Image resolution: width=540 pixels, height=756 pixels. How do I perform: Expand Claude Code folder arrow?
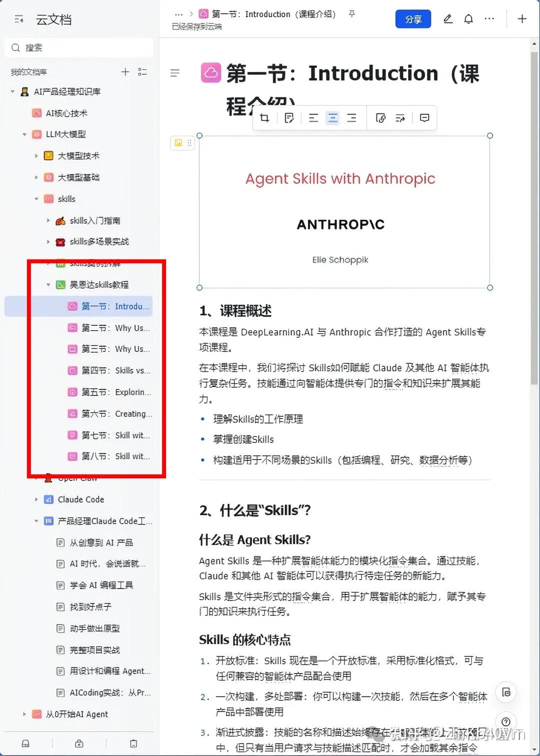coord(36,499)
